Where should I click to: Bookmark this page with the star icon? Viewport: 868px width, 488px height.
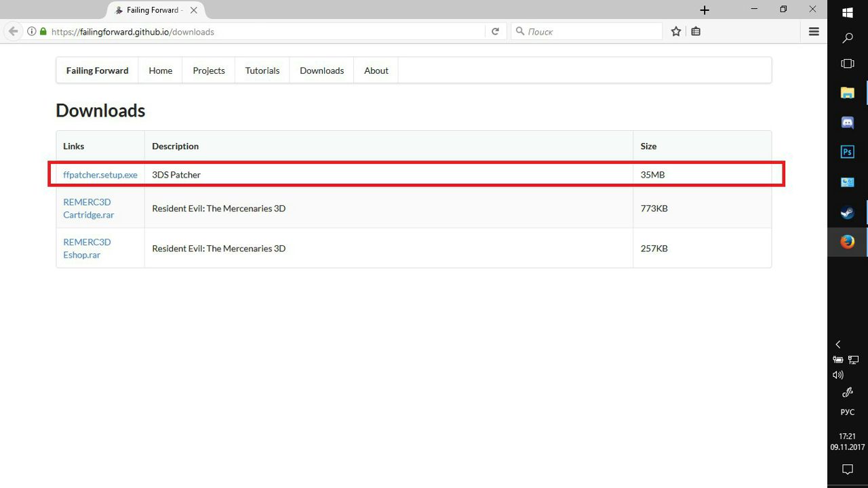(676, 31)
